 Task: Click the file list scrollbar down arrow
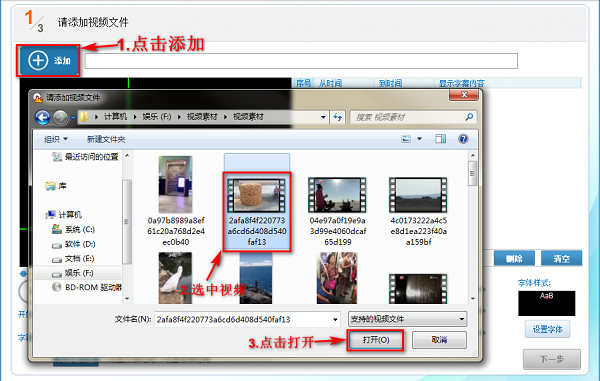coord(473,298)
